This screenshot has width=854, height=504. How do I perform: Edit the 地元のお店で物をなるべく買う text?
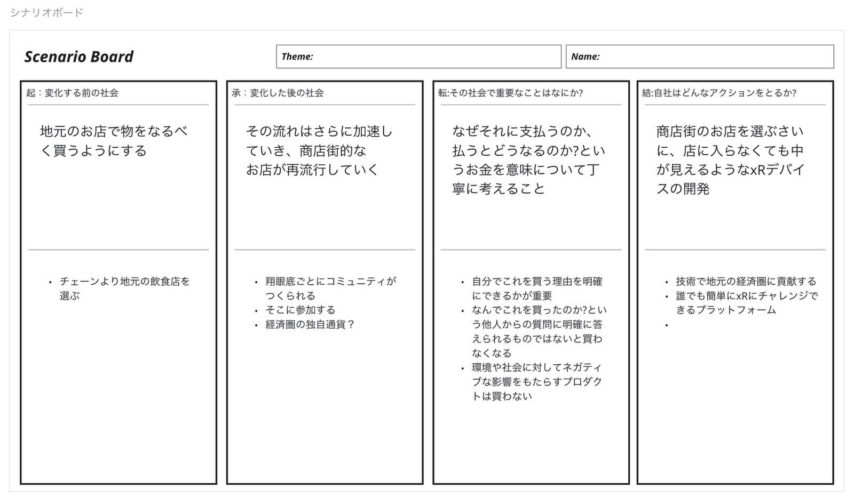click(x=114, y=141)
